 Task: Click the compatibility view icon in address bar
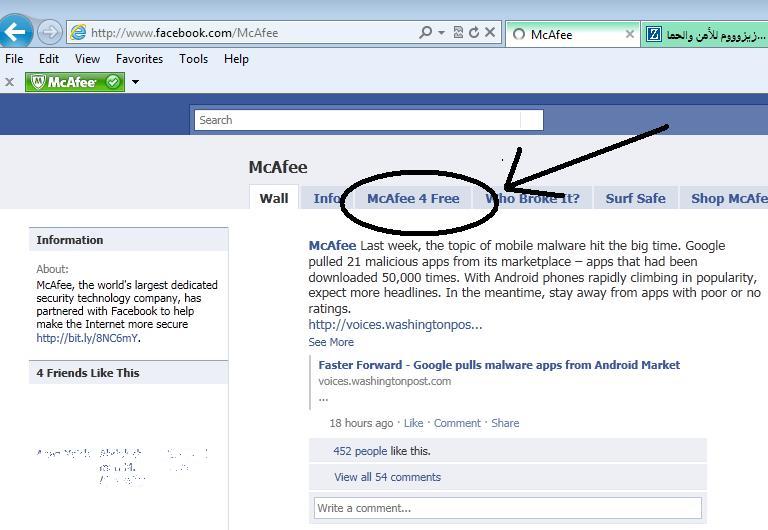[458, 32]
